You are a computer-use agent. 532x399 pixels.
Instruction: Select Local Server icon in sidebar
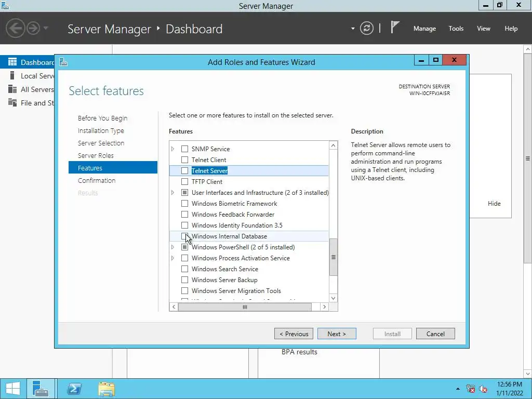tap(12, 75)
